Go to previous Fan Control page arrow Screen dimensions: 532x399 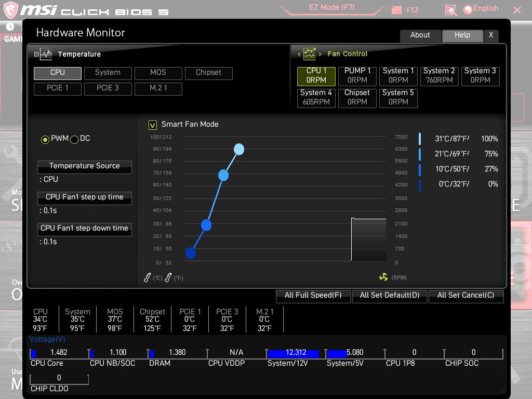(299, 54)
